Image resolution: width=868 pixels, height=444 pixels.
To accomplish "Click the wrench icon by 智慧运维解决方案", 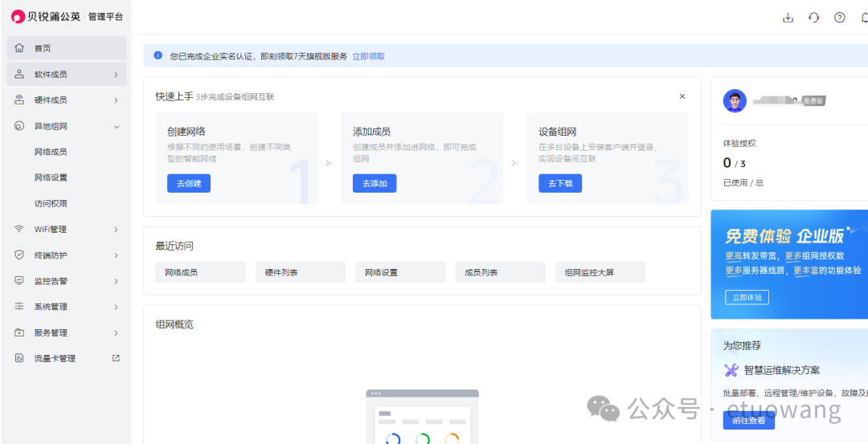I will 731,370.
